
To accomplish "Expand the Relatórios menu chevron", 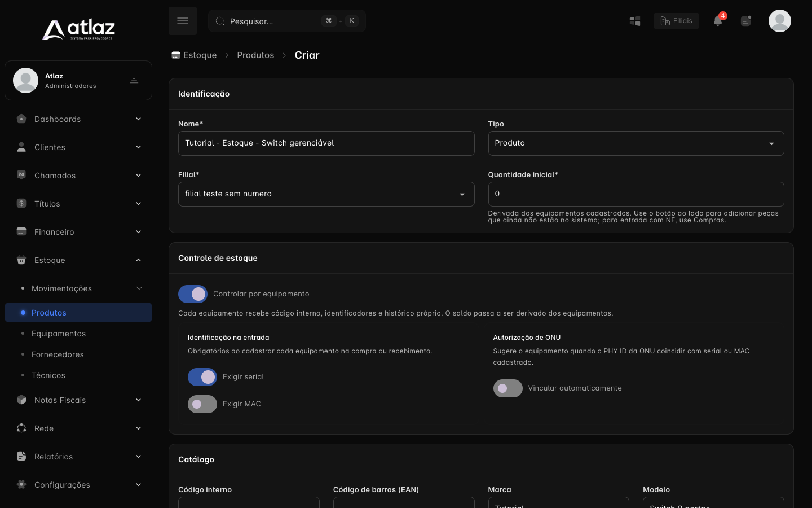I will (x=138, y=457).
